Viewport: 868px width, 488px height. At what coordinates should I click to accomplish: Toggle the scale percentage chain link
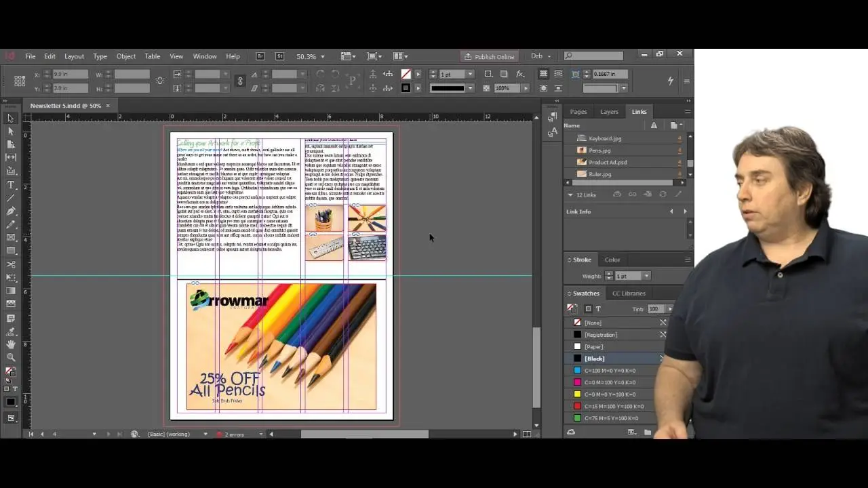[x=239, y=81]
